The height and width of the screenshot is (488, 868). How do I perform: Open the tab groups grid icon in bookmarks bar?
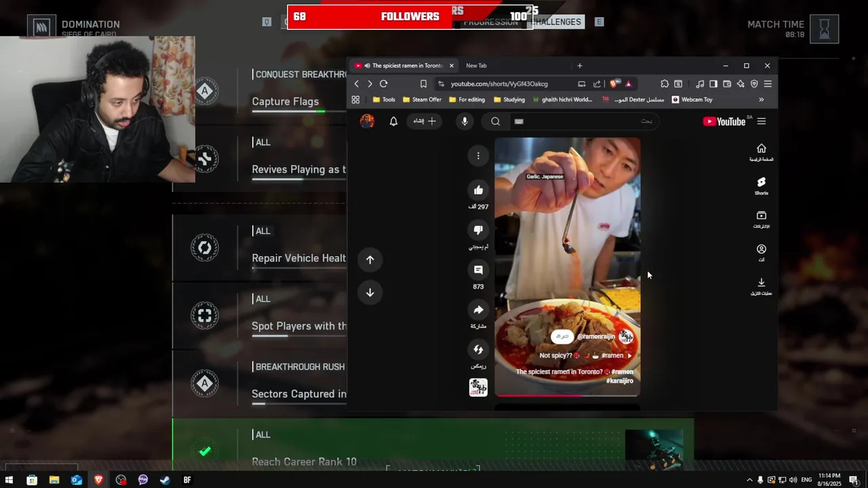coord(355,100)
